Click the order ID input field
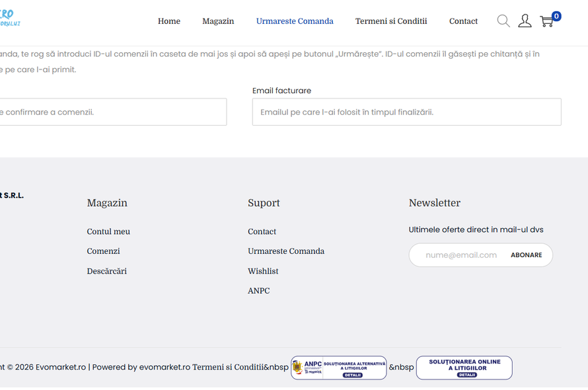The width and height of the screenshot is (588, 390). click(x=112, y=112)
